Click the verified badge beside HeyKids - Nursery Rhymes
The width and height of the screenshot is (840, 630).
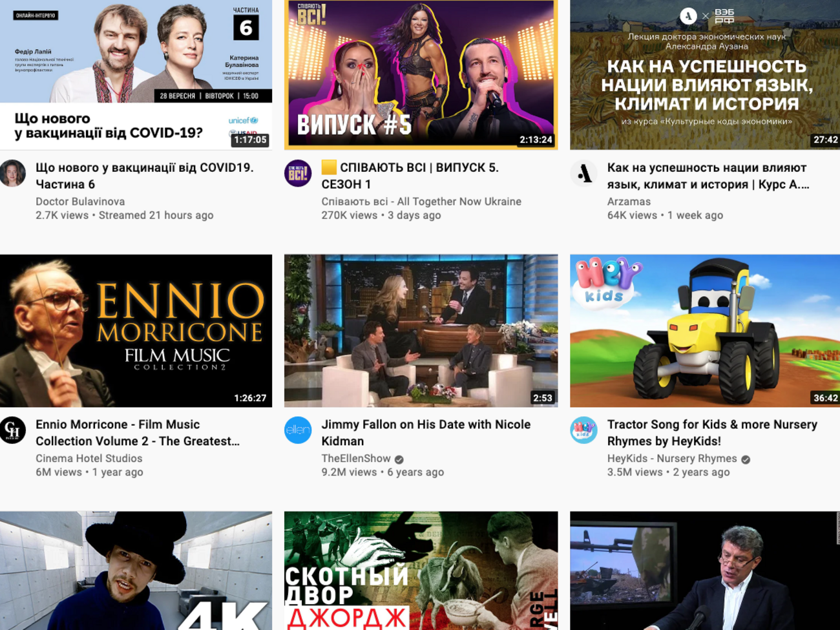click(746, 459)
